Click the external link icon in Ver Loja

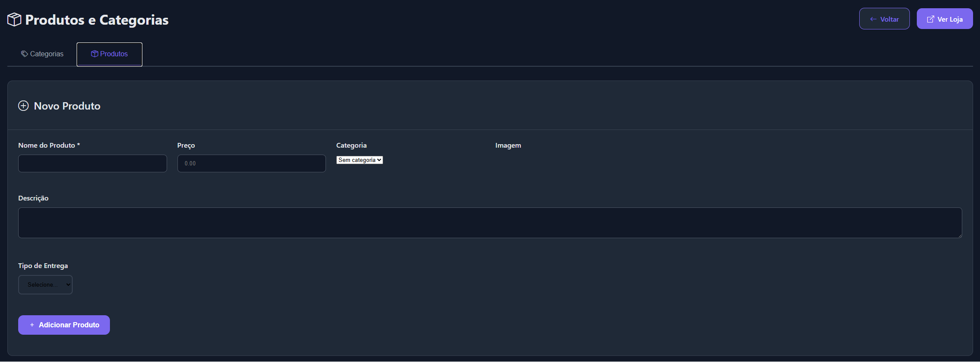tap(930, 19)
